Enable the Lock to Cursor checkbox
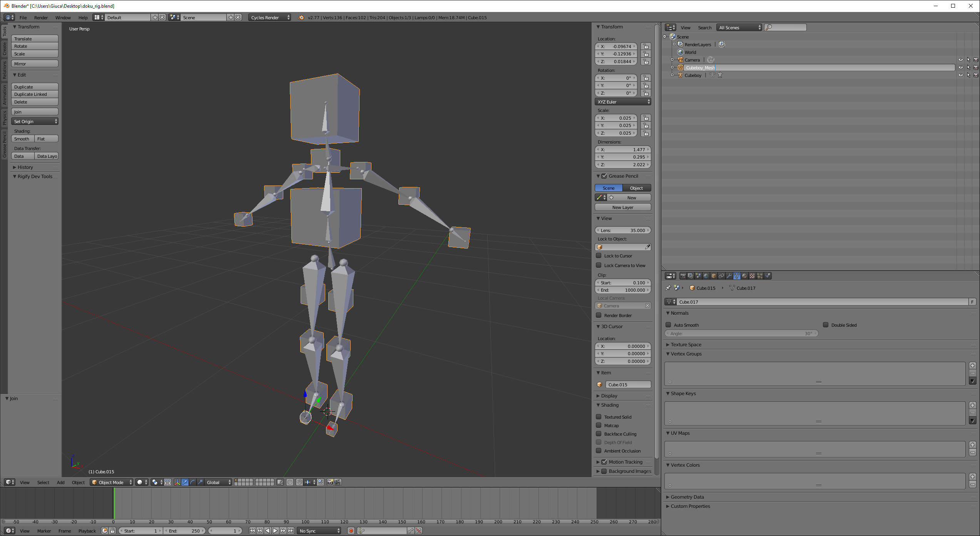 pyautogui.click(x=599, y=255)
